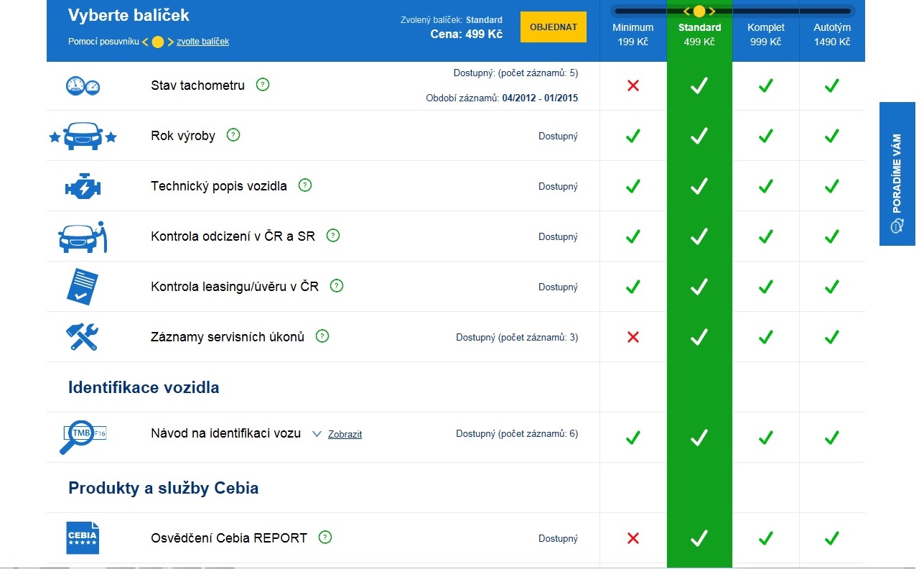Choose the Autotým 1490 Kč package
924x577 pixels.
[x=831, y=34]
